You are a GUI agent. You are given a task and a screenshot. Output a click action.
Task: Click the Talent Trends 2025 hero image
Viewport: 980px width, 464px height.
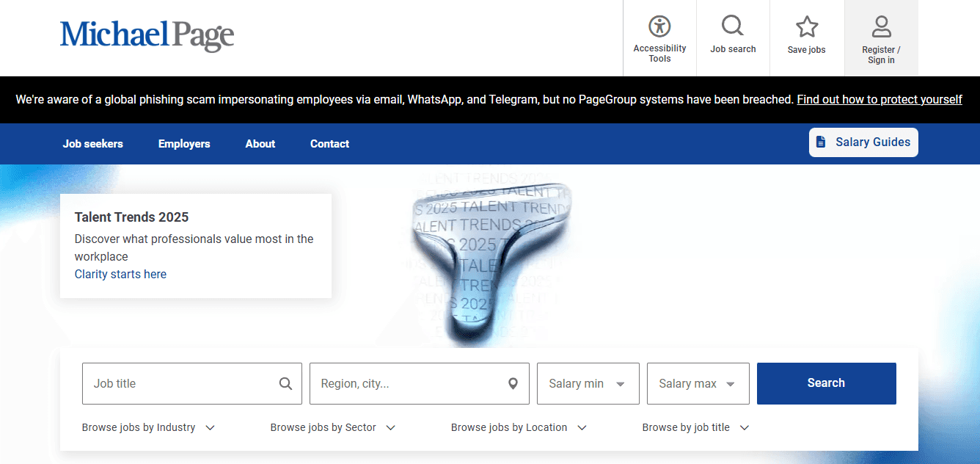pos(490,257)
